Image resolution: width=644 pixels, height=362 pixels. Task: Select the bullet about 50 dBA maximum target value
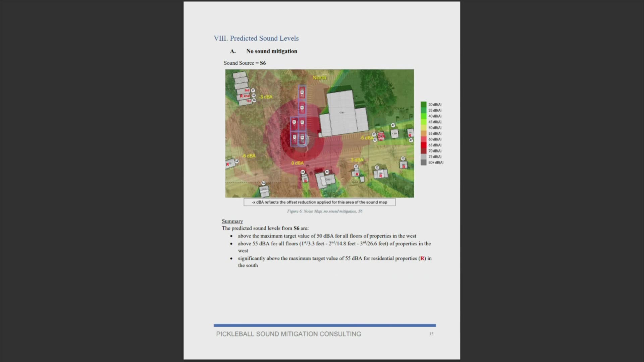tap(327, 236)
